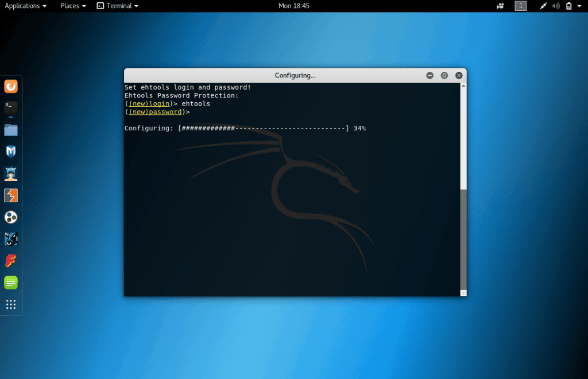Image resolution: width=588 pixels, height=379 pixels.
Task: Click the screen recorder icon in top bar
Action: click(x=500, y=6)
